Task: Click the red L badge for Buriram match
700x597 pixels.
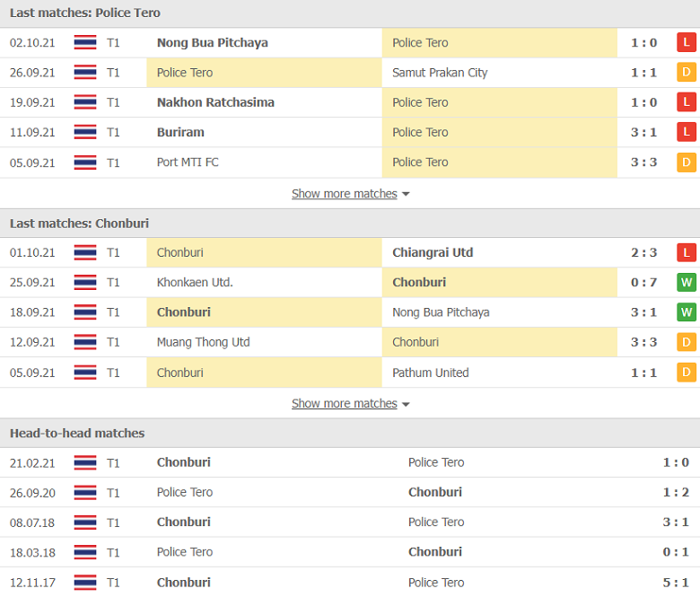Action: pos(687,132)
